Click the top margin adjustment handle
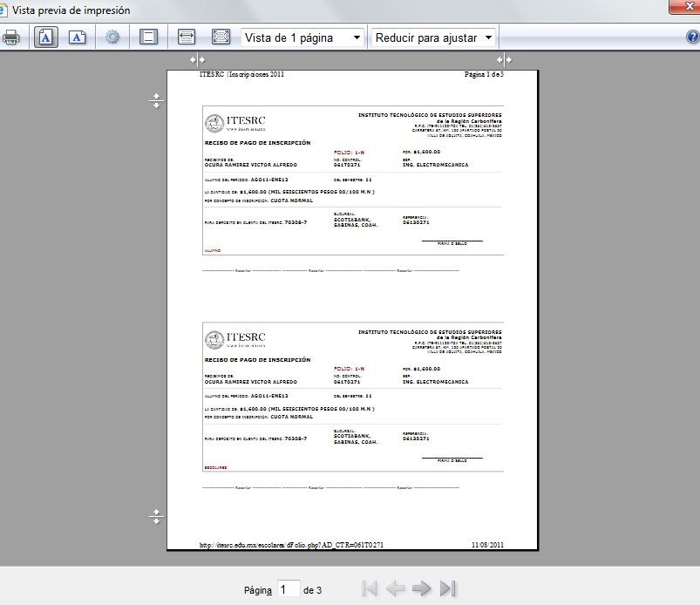 157,101
